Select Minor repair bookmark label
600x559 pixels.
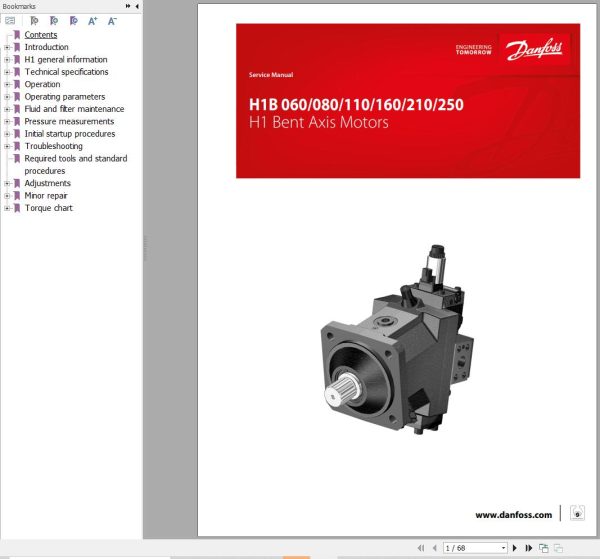tap(46, 196)
